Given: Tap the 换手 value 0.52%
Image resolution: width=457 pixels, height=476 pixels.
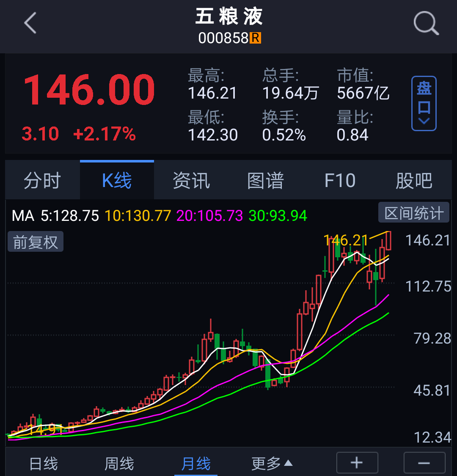Looking at the screenshot, I should 284,135.
